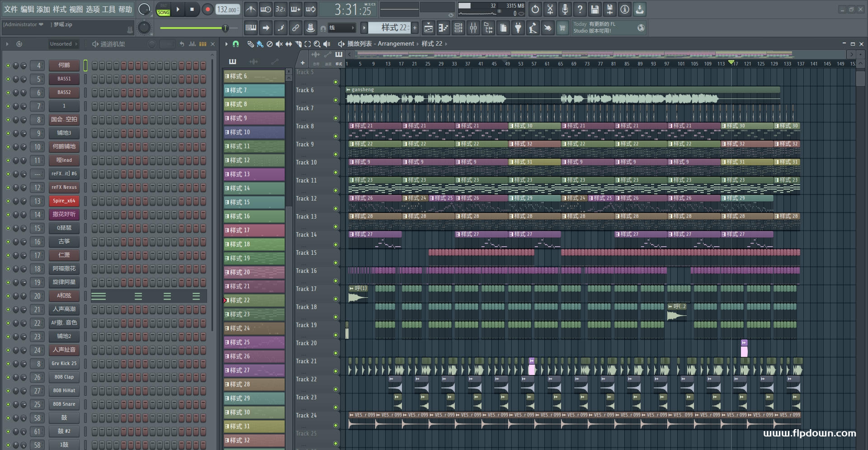Toggle the playlist magnet snap icon
This screenshot has width=868, height=450.
point(236,44)
